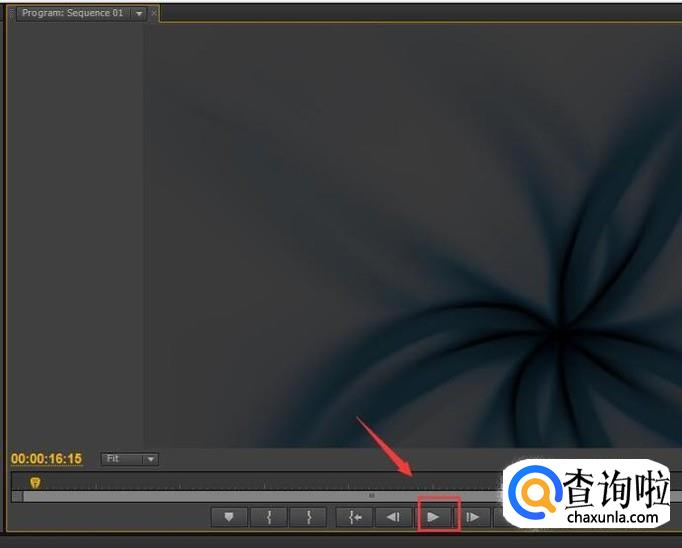Click the zoom scroll bar under the time ruler
682x548 pixels.
[261, 496]
